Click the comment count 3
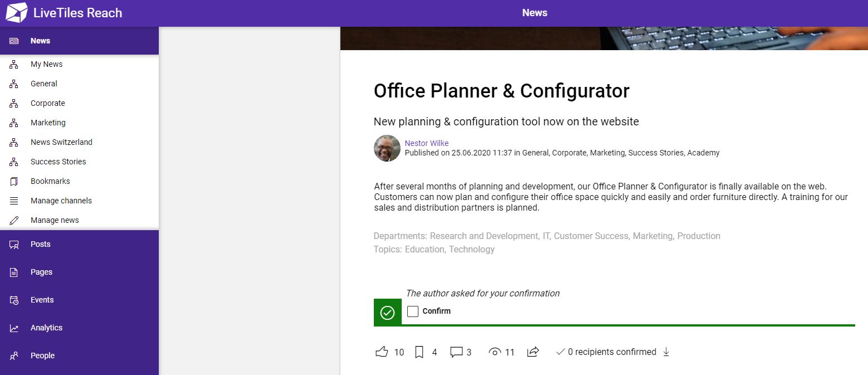 (x=469, y=352)
